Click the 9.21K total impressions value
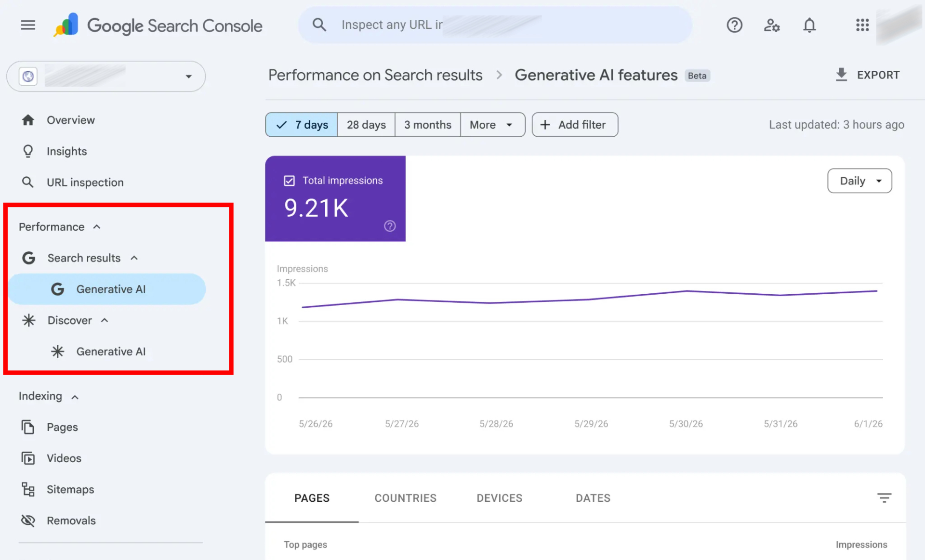925x560 pixels. pyautogui.click(x=316, y=208)
